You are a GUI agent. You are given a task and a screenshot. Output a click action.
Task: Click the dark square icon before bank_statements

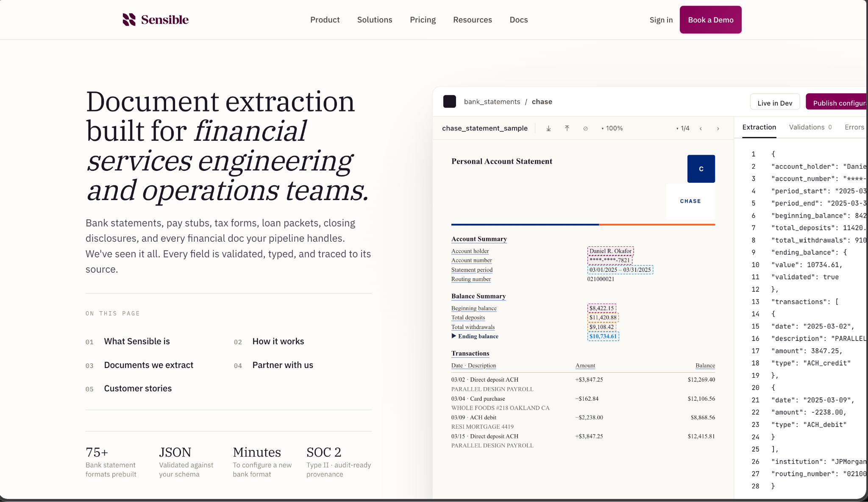click(x=450, y=101)
